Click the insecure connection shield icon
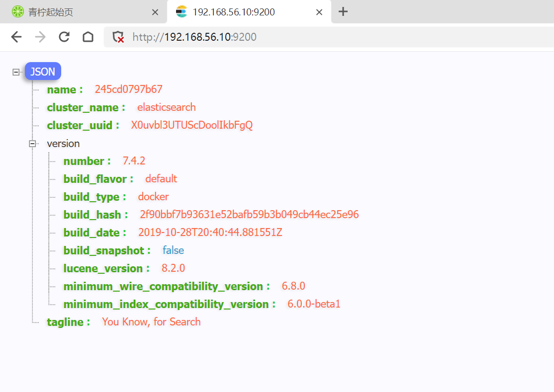The image size is (554, 392). click(x=118, y=37)
